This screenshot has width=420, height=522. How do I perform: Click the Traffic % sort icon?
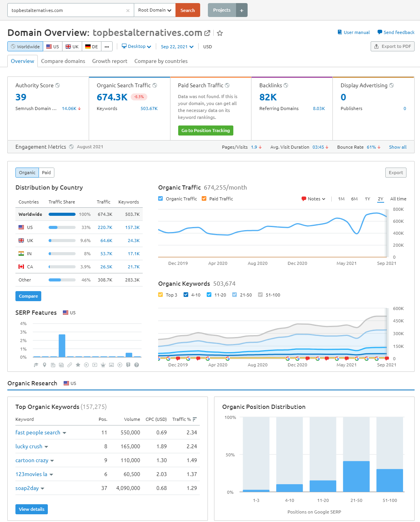click(x=195, y=419)
